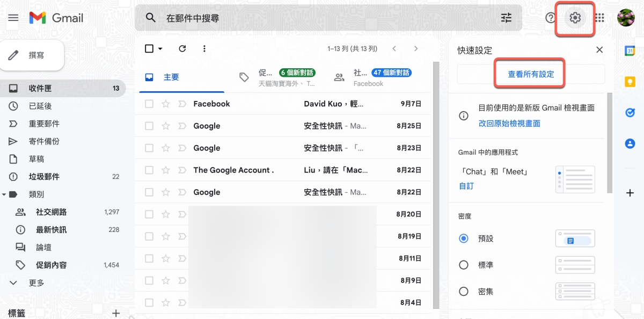Click the 查看所有設定 button
This screenshot has width=644, height=319.
pos(531,74)
